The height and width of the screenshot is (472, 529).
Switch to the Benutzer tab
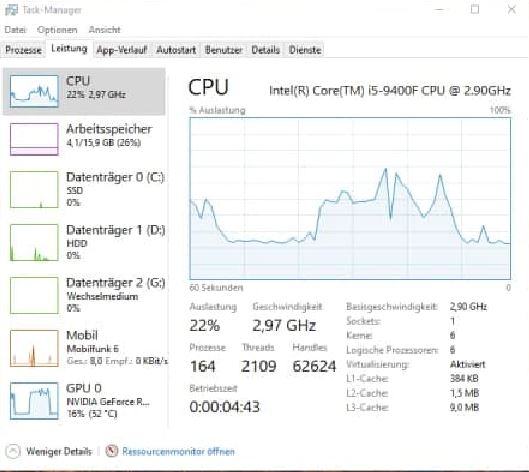223,50
